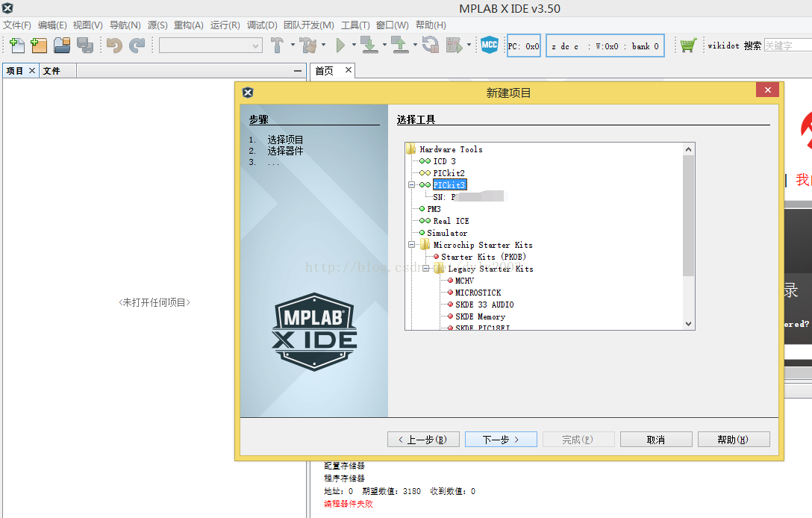Screen dimensions: 812x518
Task: Select PM3 in tool tree
Action: coord(434,209)
